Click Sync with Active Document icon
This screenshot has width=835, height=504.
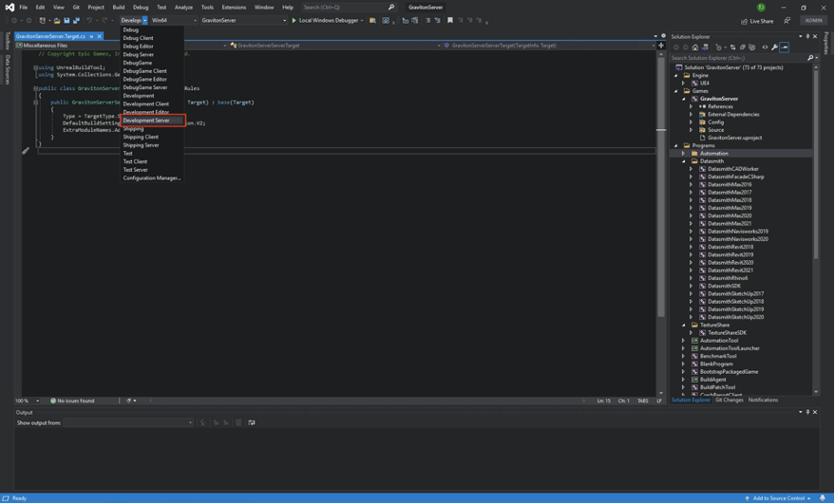[732, 47]
